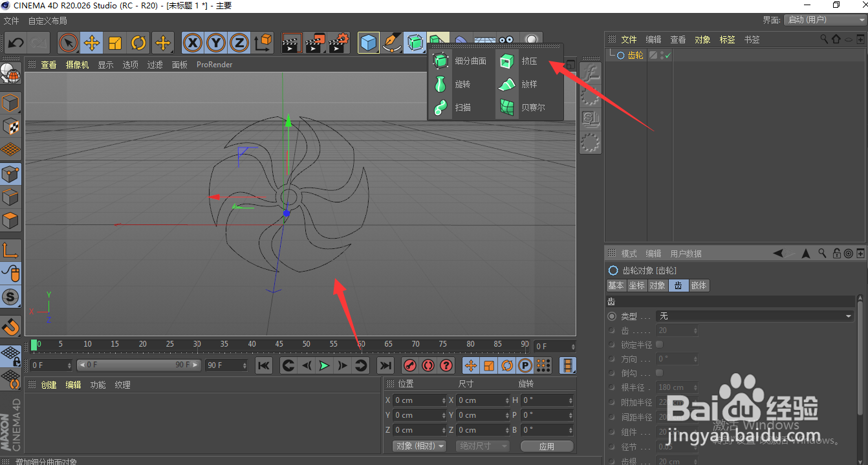Viewport: 868px width, 465px height.
Task: Click the record active objects key icon
Action: coord(409,365)
